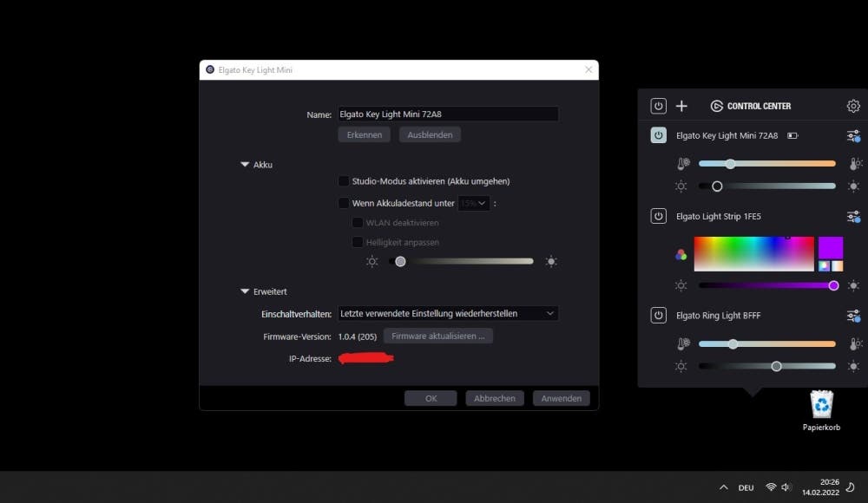Enable Wenn Akkuladestand unter checkbox
Image resolution: width=868 pixels, height=503 pixels.
(x=344, y=203)
